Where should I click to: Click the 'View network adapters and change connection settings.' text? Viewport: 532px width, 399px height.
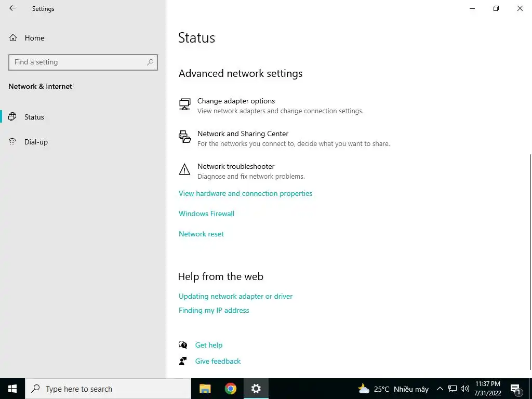281,111
